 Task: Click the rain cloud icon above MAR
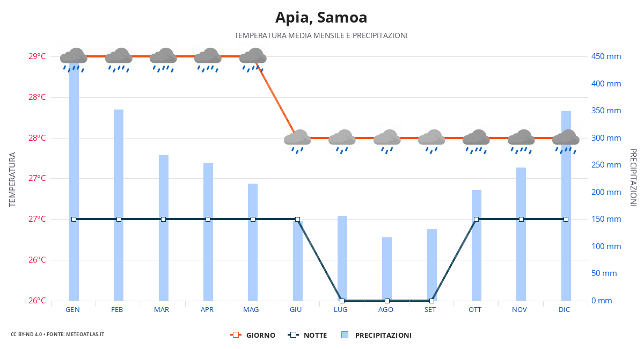coord(163,59)
